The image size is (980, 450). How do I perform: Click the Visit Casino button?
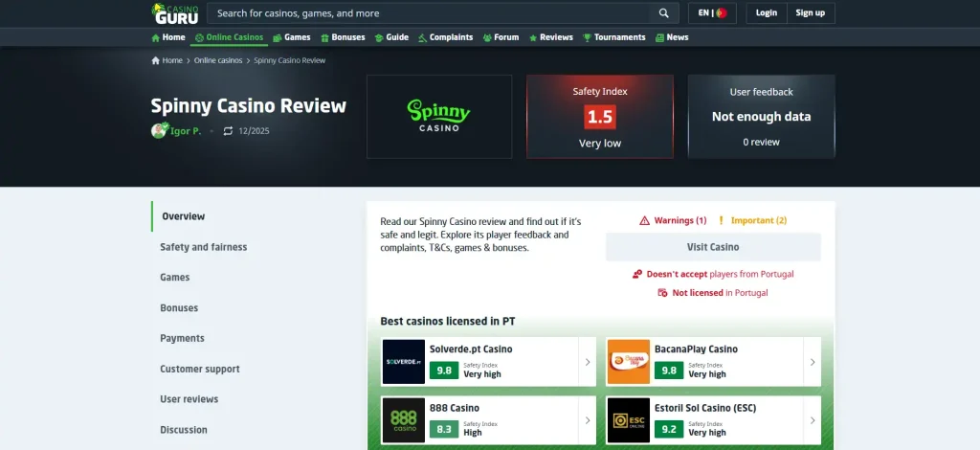(713, 247)
